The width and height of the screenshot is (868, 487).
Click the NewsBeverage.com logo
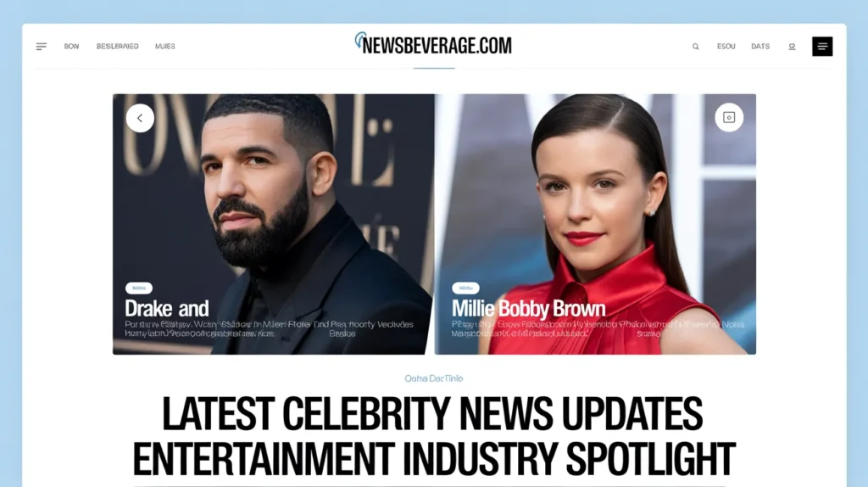pos(433,44)
